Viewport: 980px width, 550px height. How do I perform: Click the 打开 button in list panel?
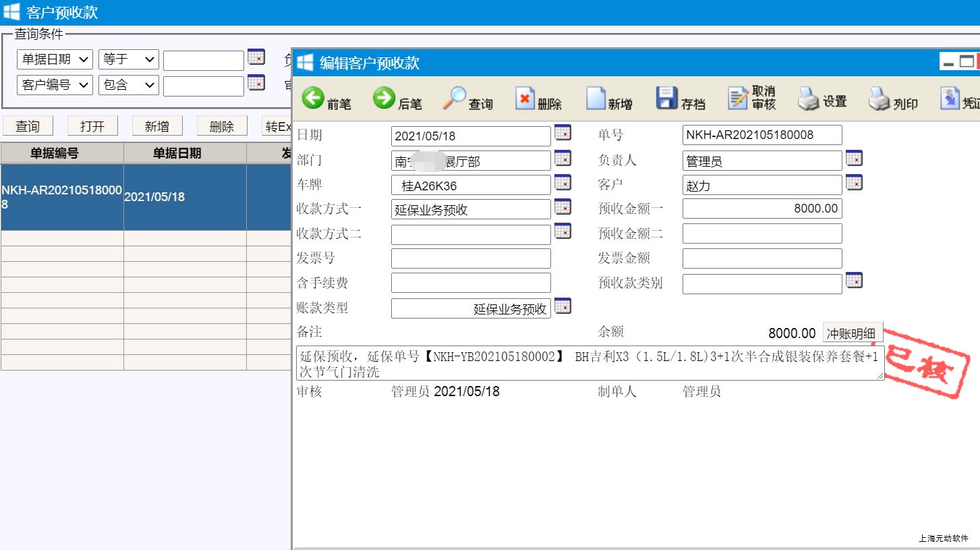[92, 126]
